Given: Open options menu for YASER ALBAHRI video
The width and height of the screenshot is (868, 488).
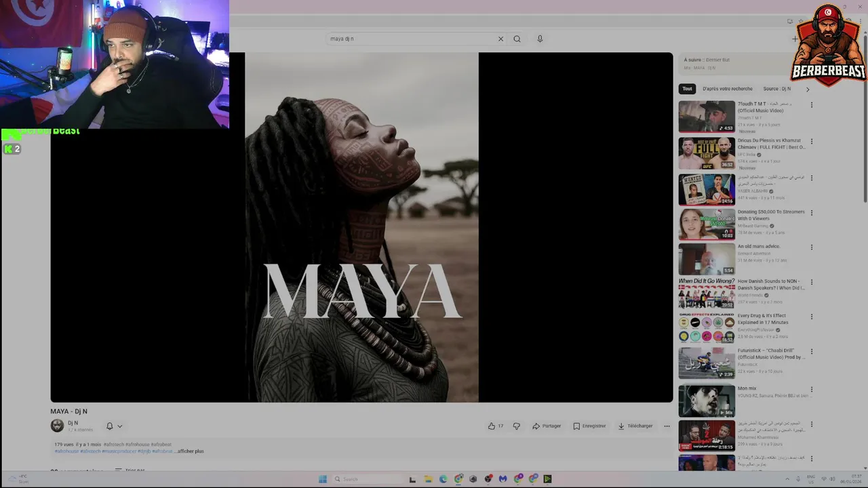Looking at the screenshot, I should [811, 178].
